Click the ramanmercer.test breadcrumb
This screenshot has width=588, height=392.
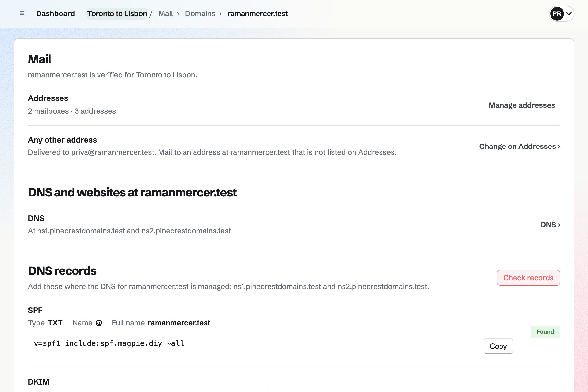pos(257,13)
